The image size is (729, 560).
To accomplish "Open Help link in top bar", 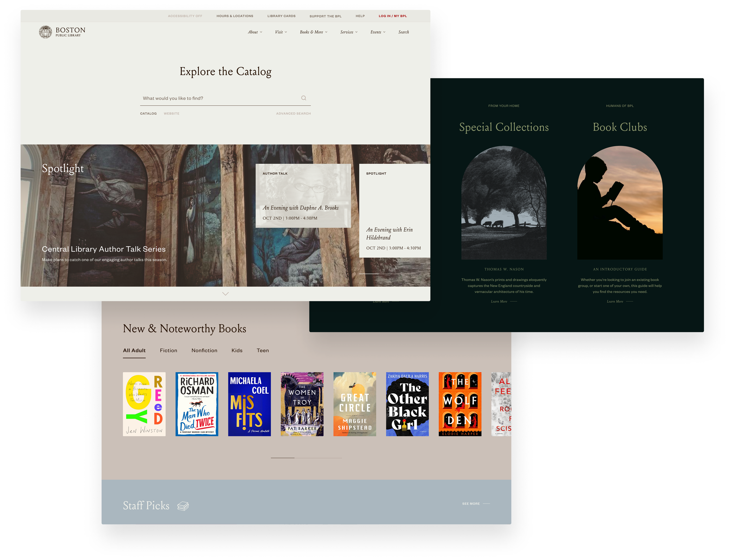I will click(x=360, y=16).
